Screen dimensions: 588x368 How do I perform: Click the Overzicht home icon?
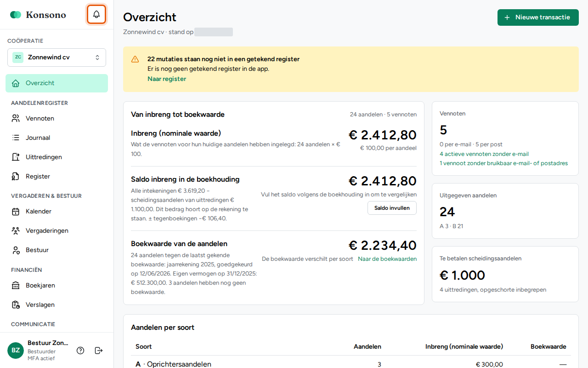16,83
